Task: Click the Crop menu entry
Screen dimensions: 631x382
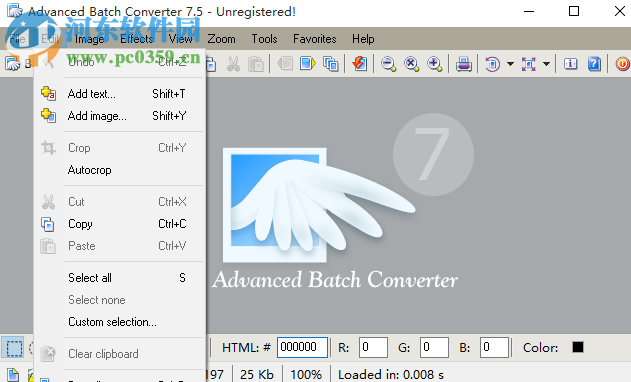Action: tap(120, 148)
